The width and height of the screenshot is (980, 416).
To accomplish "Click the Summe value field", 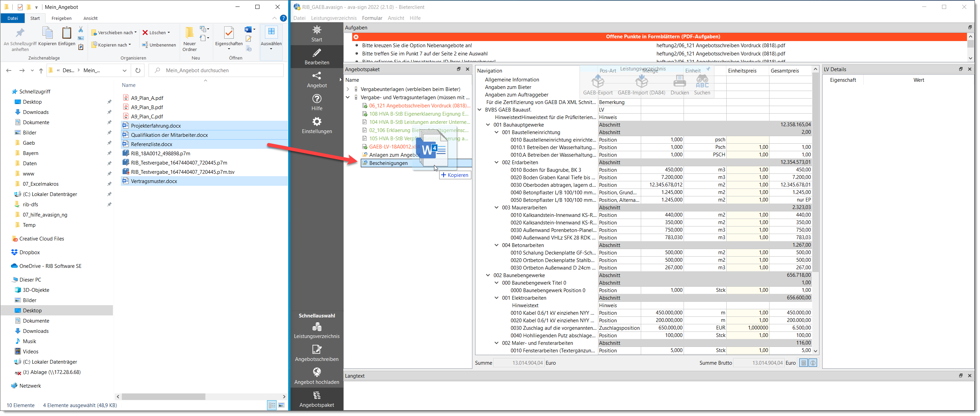I will coord(519,363).
